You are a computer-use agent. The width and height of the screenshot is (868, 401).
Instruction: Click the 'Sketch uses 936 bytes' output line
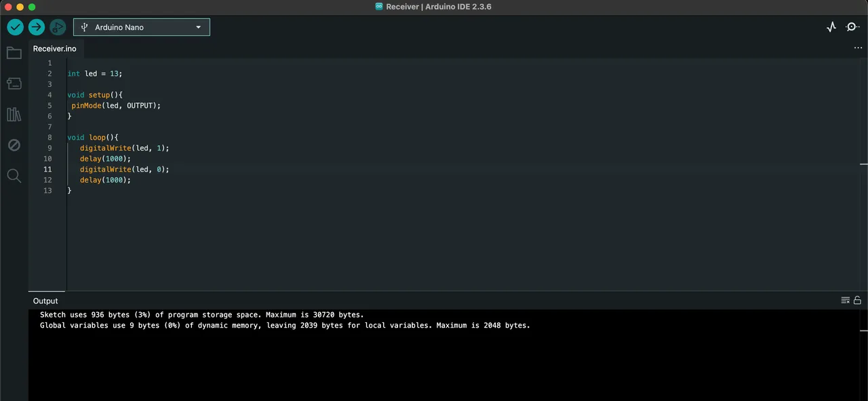202,315
